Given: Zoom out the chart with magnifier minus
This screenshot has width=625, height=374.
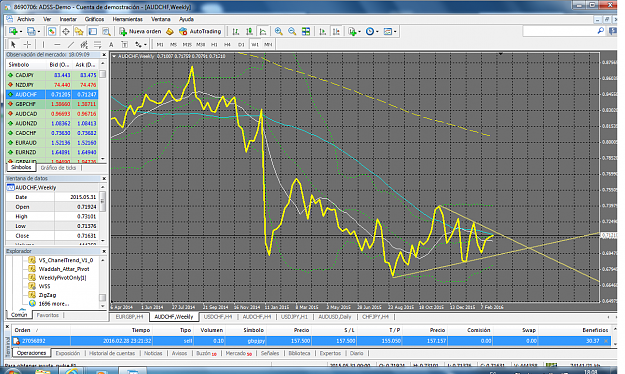Looking at the screenshot, I should 292,31.
